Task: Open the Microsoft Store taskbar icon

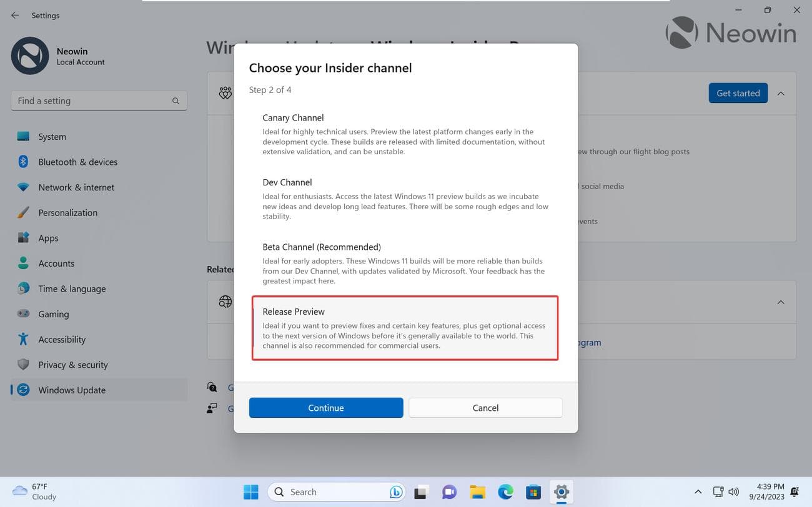Action: pos(533,491)
